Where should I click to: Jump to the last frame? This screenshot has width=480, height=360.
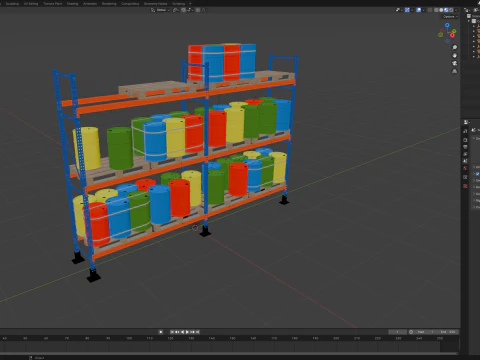pos(197,332)
